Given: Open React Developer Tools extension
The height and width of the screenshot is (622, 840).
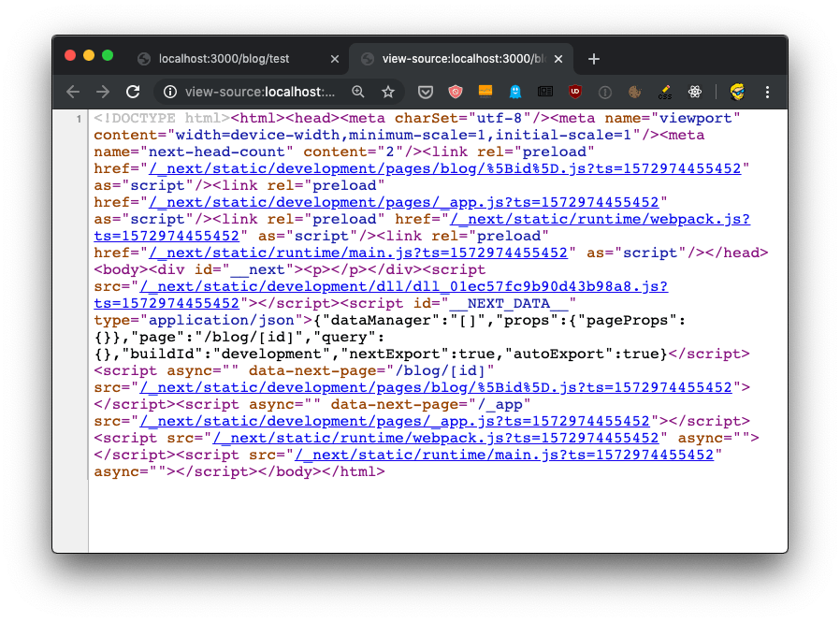Looking at the screenshot, I should (694, 92).
